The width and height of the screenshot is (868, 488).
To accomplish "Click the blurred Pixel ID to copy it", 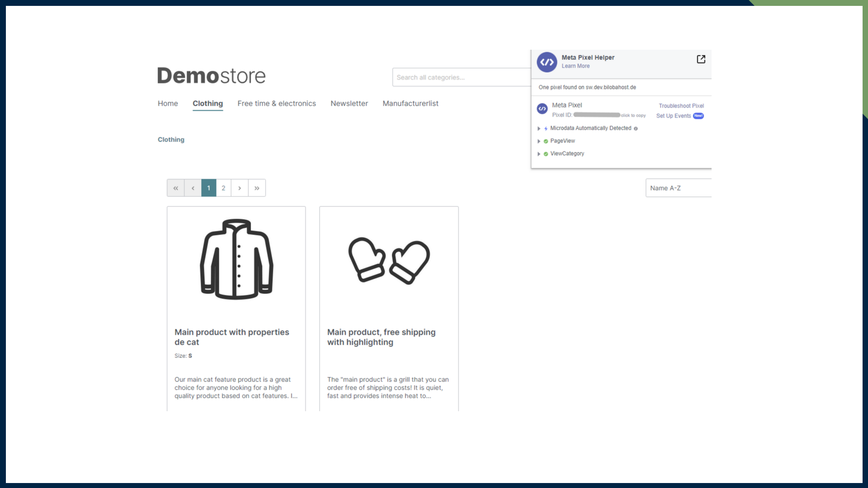I will point(596,115).
